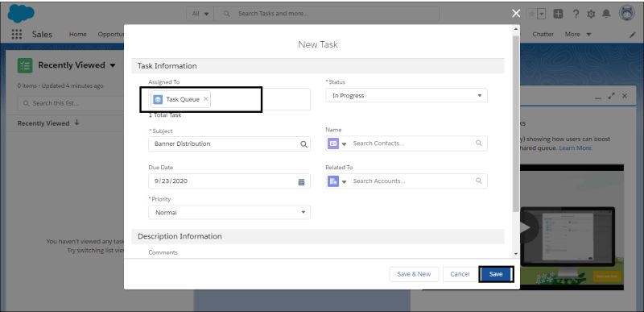
Task: Open the favorites star icon
Action: pos(531,14)
